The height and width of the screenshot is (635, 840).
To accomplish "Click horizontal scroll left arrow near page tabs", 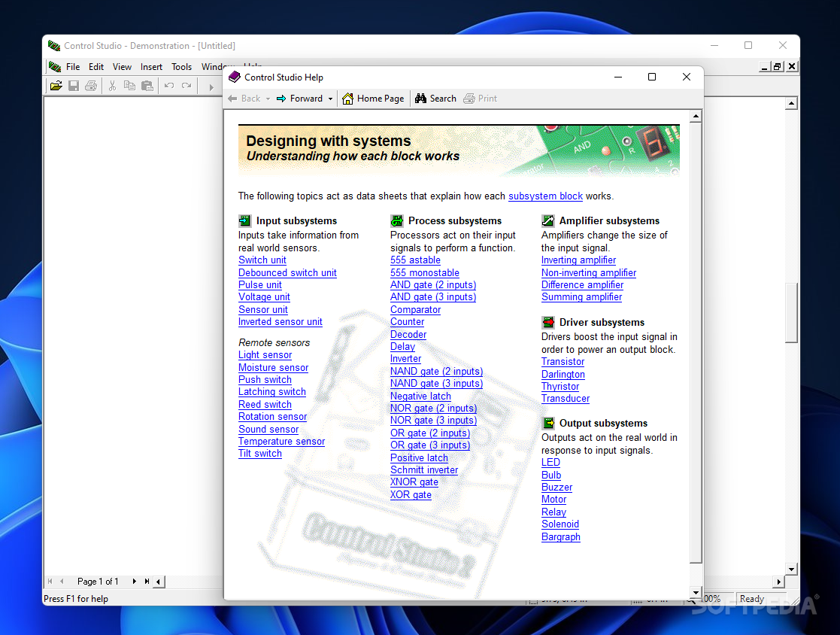I will [159, 582].
